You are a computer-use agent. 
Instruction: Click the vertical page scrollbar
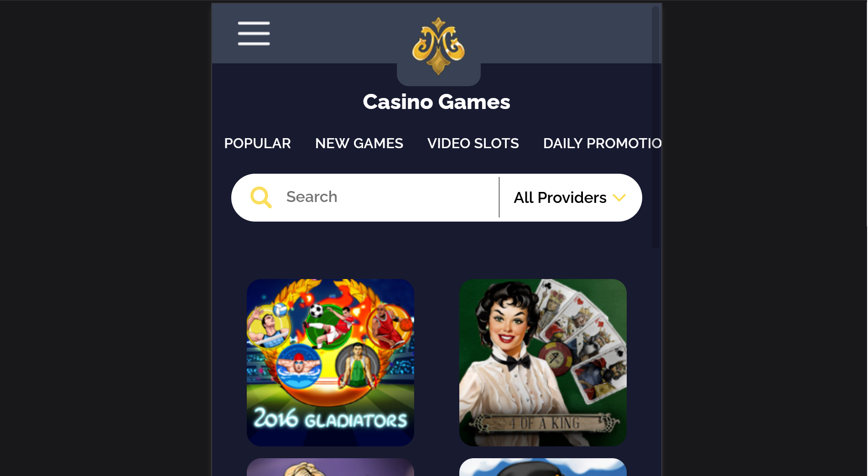pos(656,127)
